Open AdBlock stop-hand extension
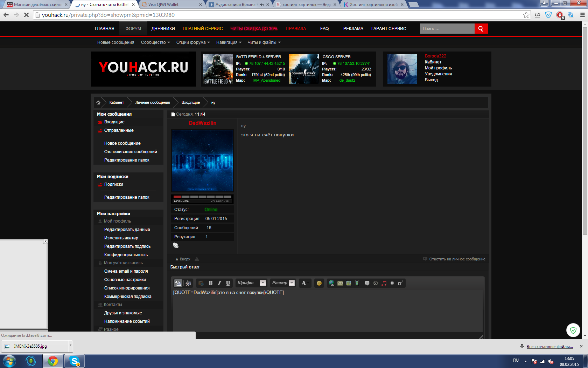Screen dimensions: 588x368 click(560, 15)
